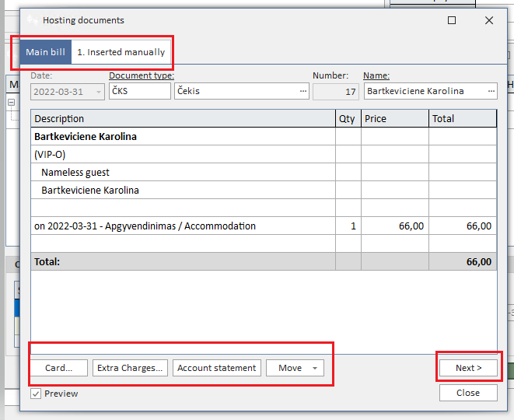
Task: Click the Qty column header
Action: 348,118
